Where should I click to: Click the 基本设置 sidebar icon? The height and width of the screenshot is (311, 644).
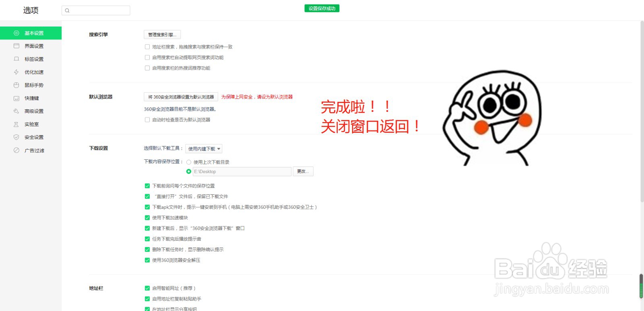click(x=17, y=33)
